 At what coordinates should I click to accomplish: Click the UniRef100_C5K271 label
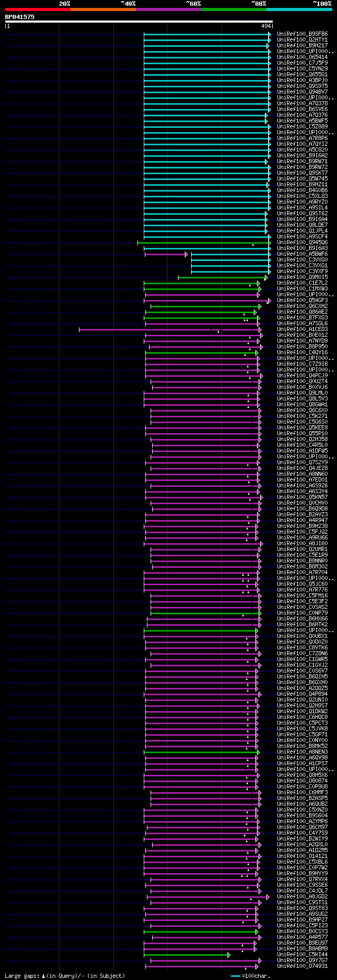[x=302, y=416]
